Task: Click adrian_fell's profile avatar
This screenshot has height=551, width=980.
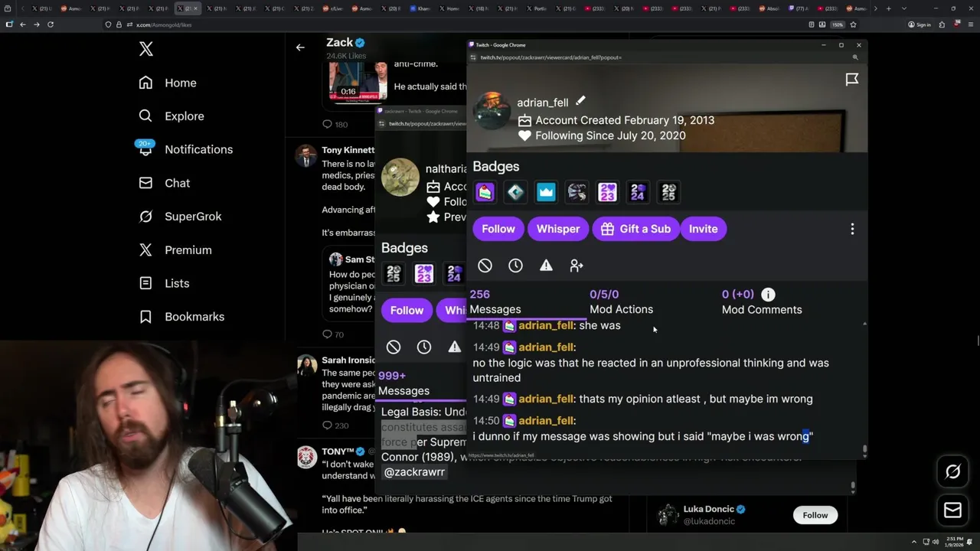Action: coord(491,111)
